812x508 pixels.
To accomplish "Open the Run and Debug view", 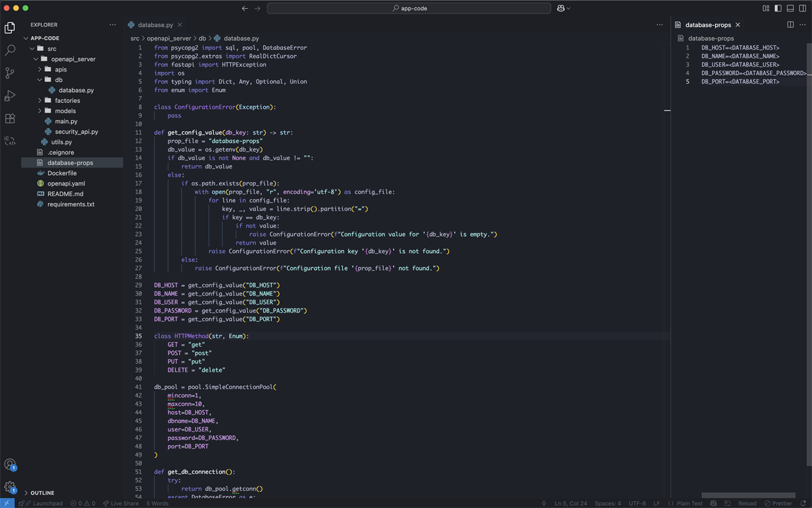I will pyautogui.click(x=10, y=95).
